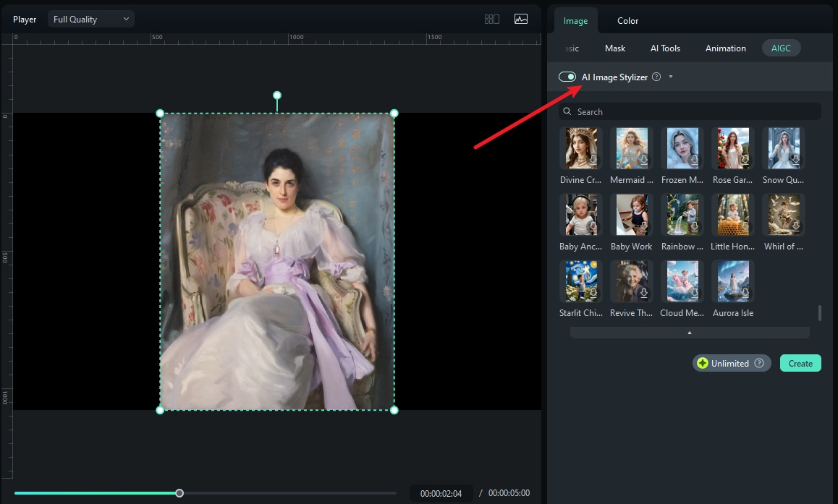Toggle the AI Image Stylizer switch
Image resolution: width=838 pixels, height=504 pixels.
(x=567, y=77)
